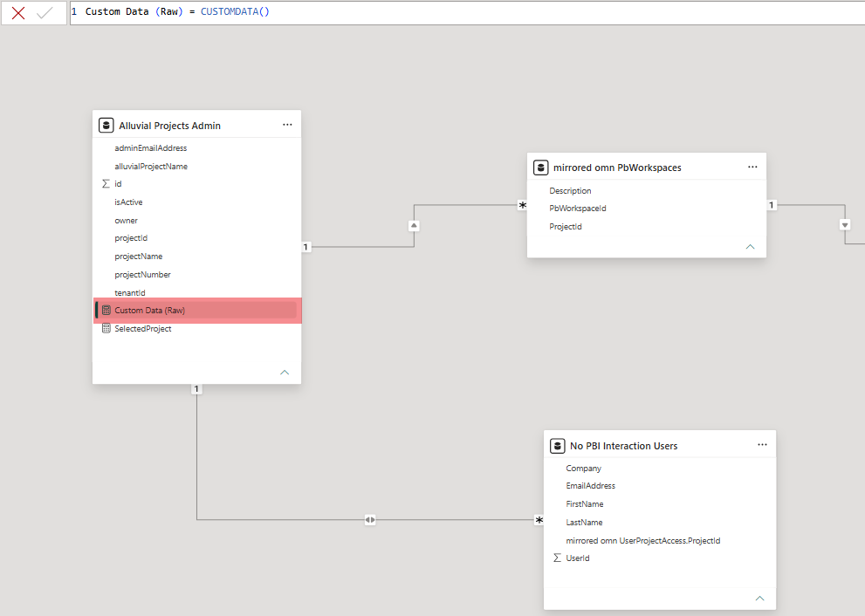Screen dimensions: 865x616
Task: Click the many (*) marker at No PBI Interaction Users
Action: [x=539, y=520]
